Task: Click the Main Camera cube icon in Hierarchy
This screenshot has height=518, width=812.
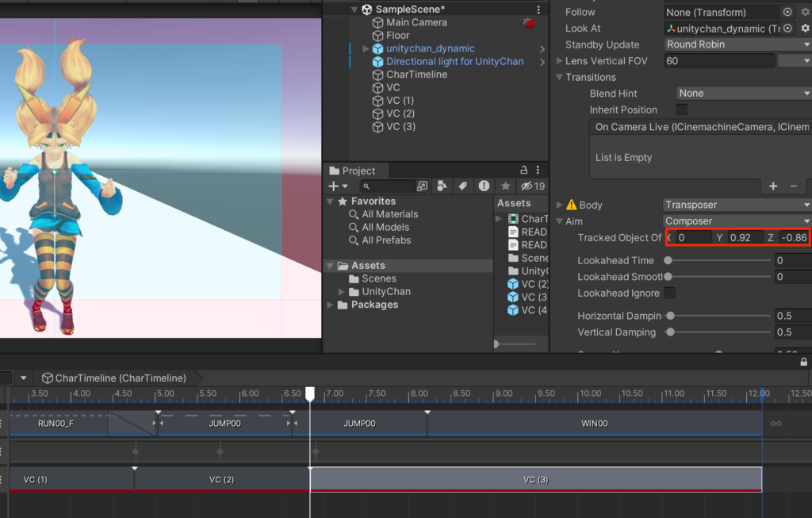Action: pos(378,23)
